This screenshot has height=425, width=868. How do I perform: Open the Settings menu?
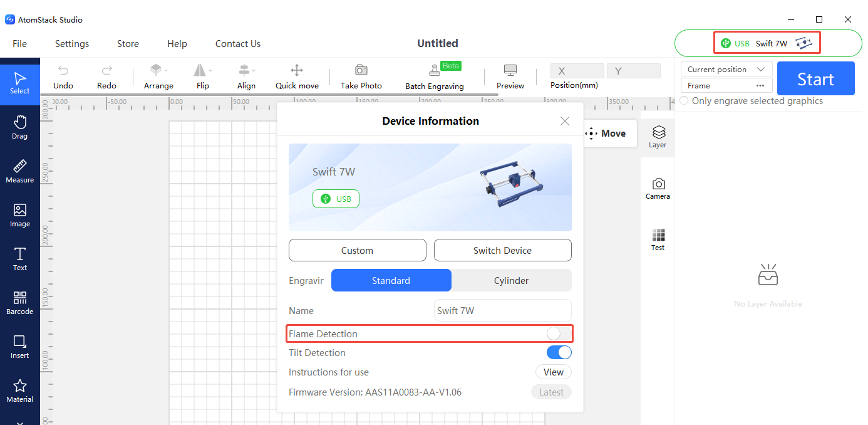[72, 43]
